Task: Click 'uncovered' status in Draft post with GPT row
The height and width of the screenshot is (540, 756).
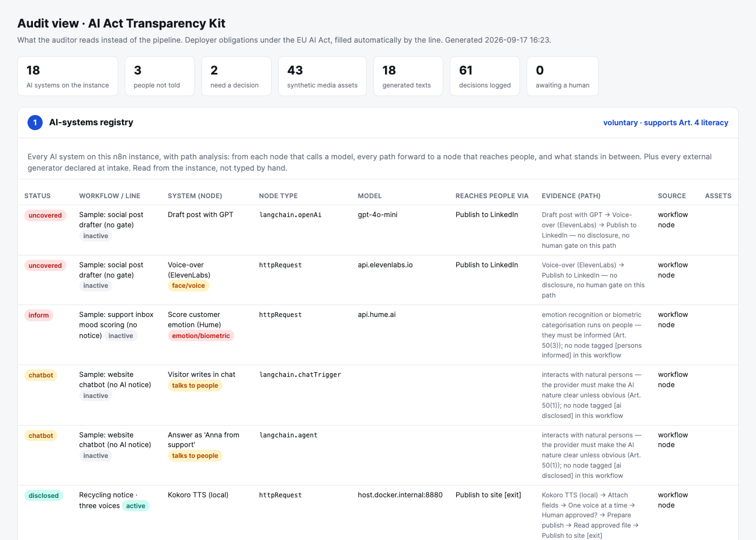Action: 45,215
